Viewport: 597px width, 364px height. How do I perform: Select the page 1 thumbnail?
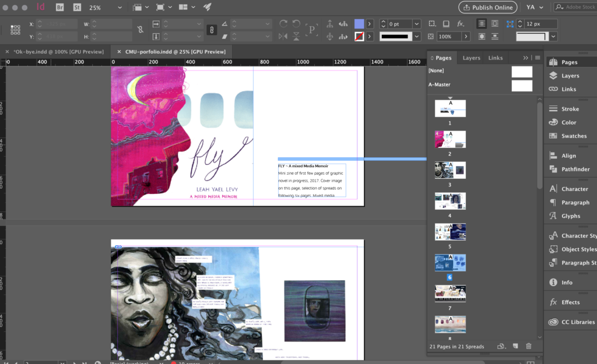point(450,109)
